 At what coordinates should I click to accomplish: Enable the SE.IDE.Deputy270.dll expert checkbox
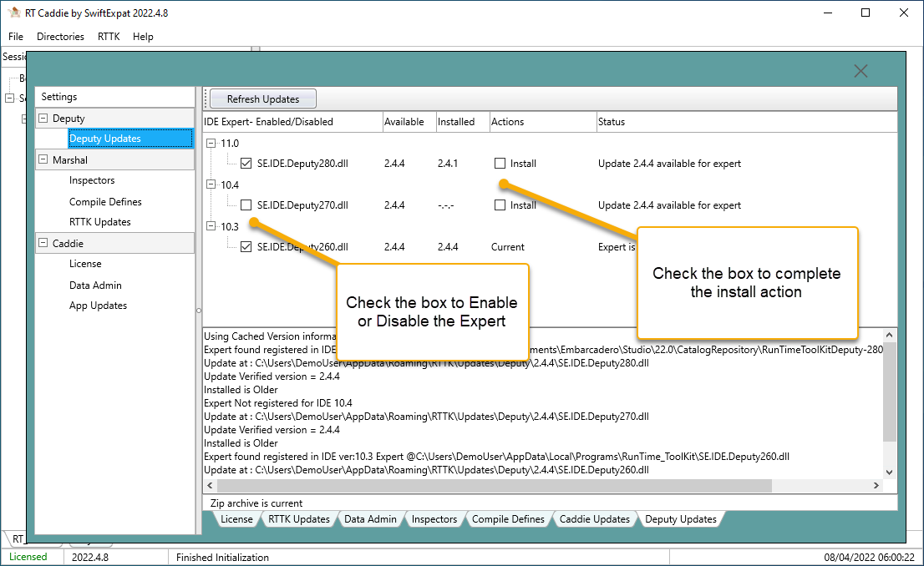click(x=246, y=205)
